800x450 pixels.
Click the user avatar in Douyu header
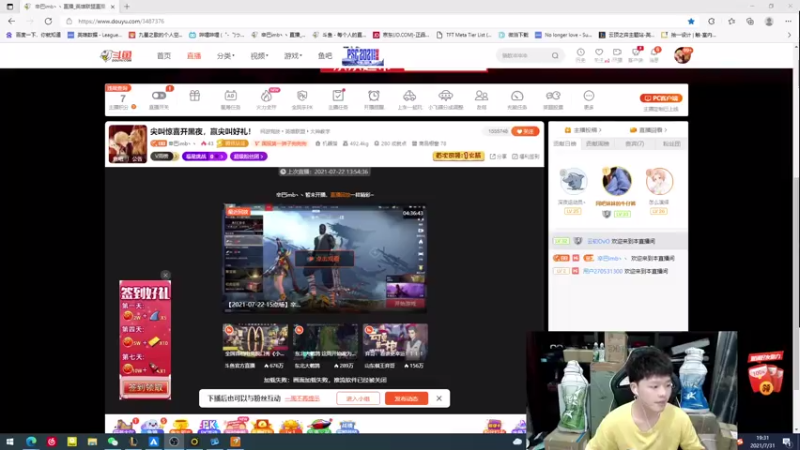[683, 55]
